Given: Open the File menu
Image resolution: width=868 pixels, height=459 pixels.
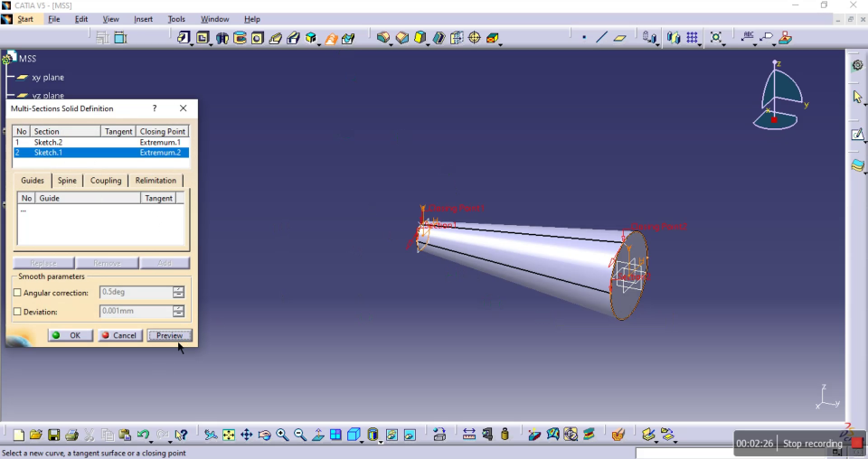Looking at the screenshot, I should tap(53, 19).
